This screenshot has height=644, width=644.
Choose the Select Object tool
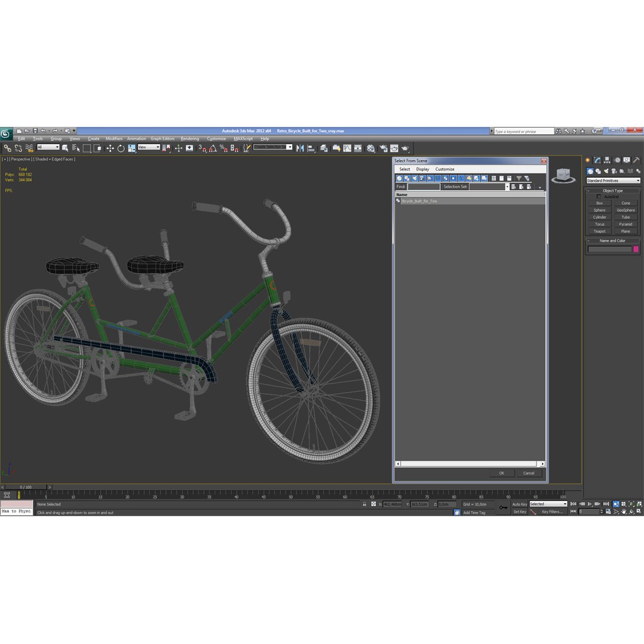click(65, 148)
